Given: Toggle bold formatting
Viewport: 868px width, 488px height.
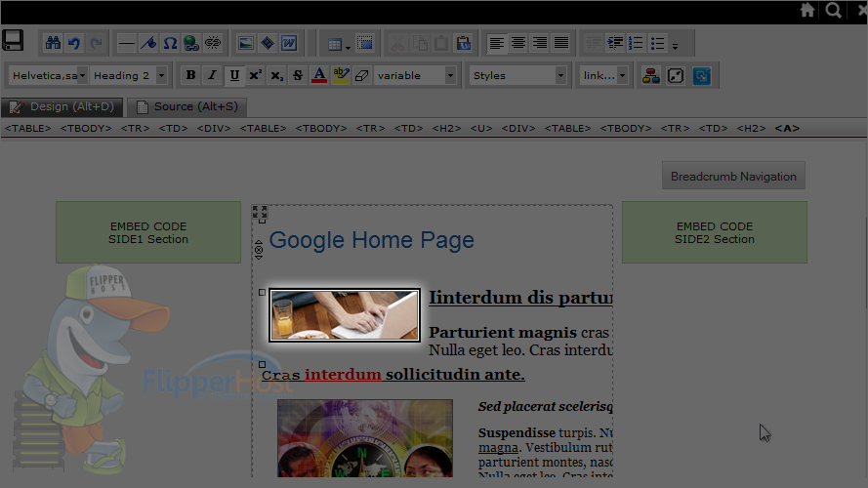Looking at the screenshot, I should [x=190, y=75].
